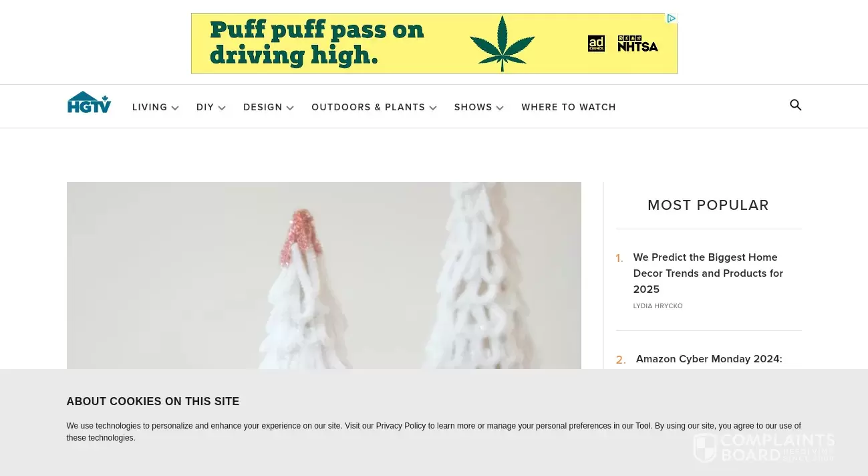
Task: Expand the Shows menu chevron
Action: click(x=500, y=108)
